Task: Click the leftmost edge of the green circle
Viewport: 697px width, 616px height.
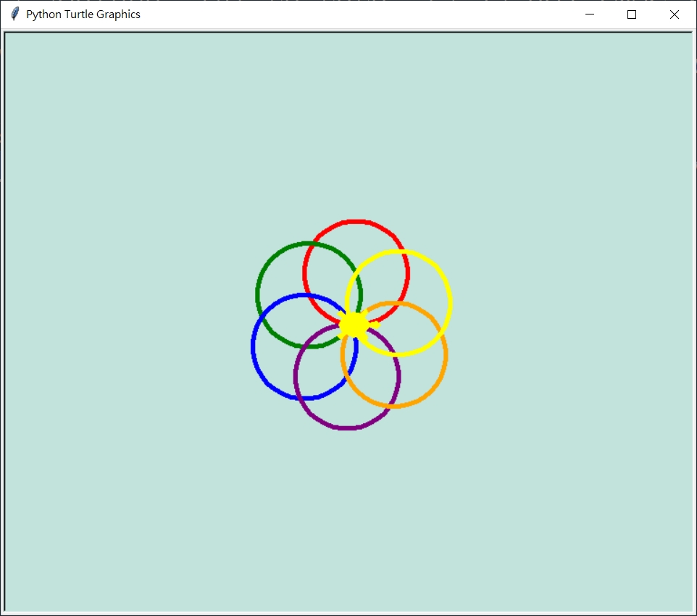Action: pos(257,295)
